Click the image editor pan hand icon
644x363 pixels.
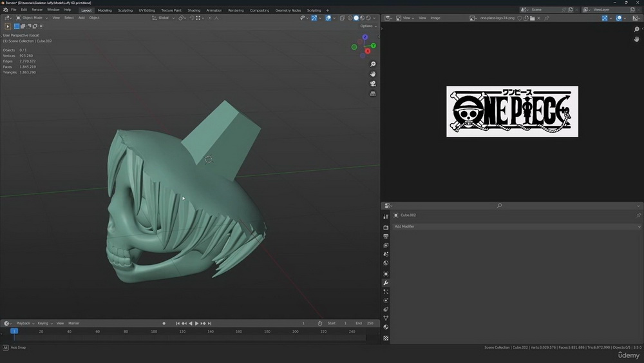637,39
